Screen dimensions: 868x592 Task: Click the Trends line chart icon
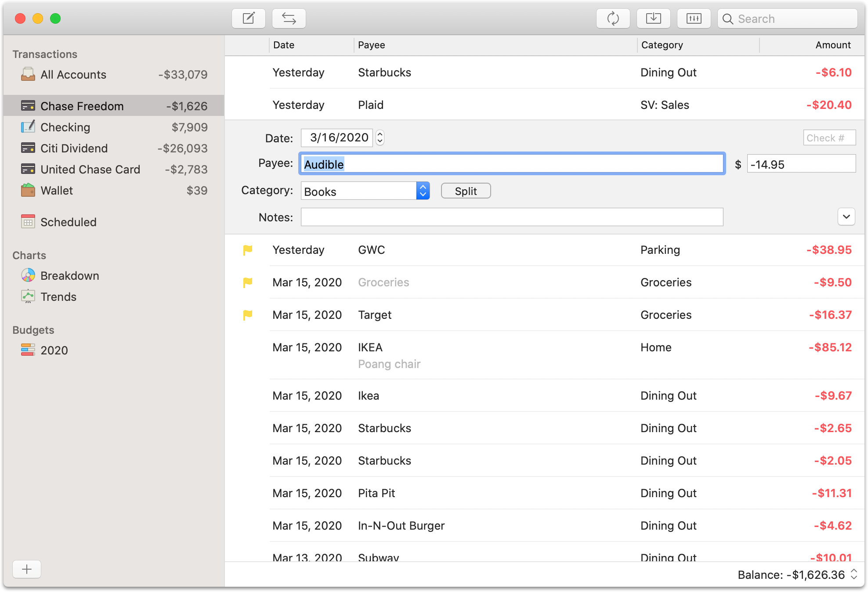[x=28, y=296]
